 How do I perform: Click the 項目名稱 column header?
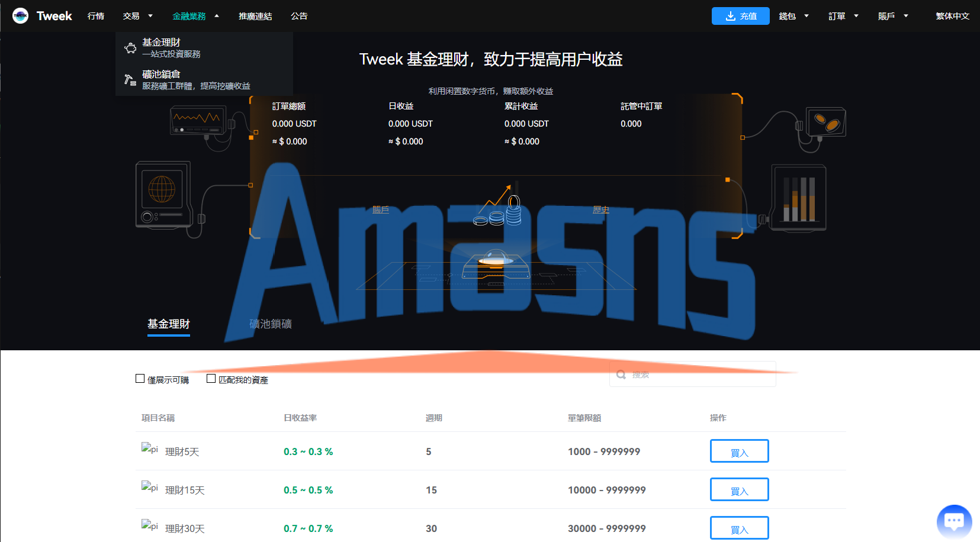pyautogui.click(x=158, y=418)
